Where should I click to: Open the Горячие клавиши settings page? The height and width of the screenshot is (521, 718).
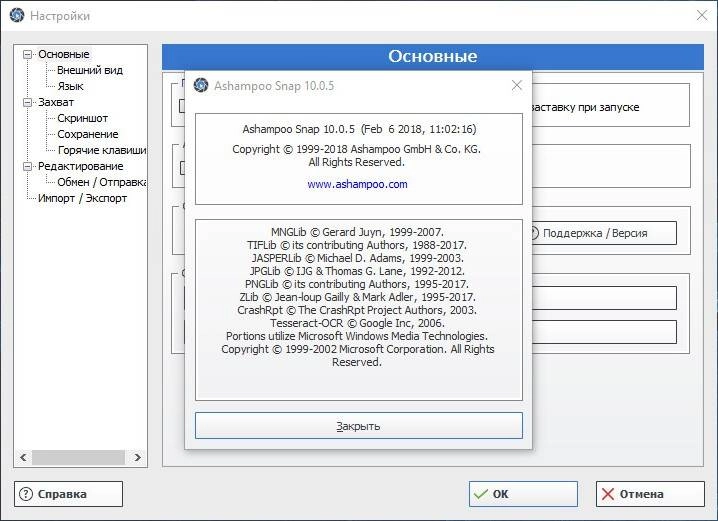[x=101, y=150]
